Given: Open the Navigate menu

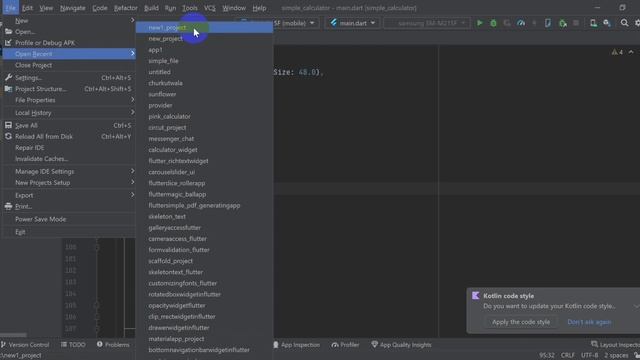Looking at the screenshot, I should click(x=73, y=8).
